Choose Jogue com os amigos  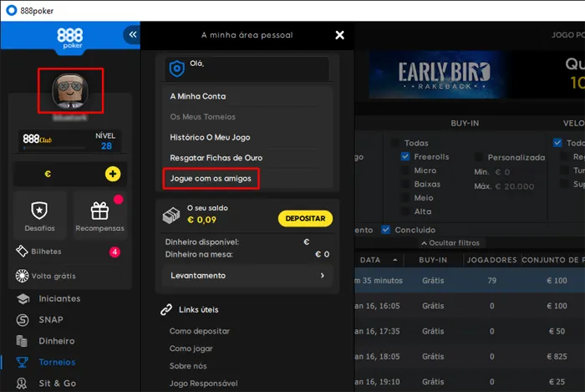tap(211, 179)
